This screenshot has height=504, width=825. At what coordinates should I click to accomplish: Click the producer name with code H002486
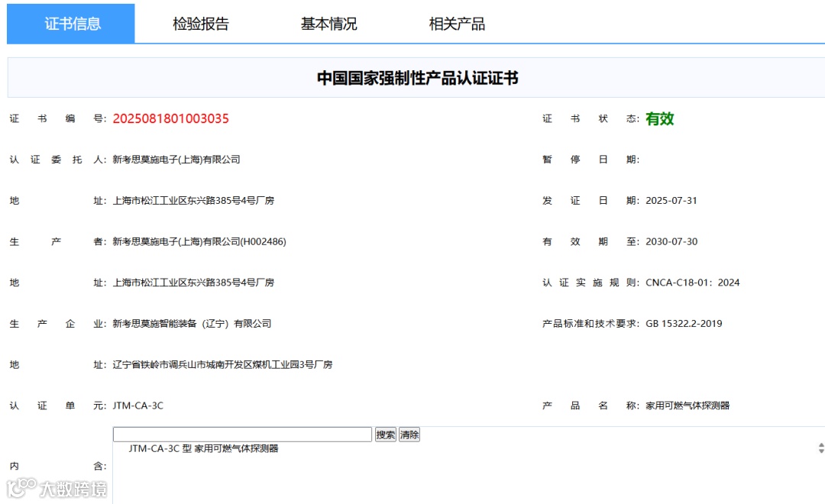click(199, 241)
